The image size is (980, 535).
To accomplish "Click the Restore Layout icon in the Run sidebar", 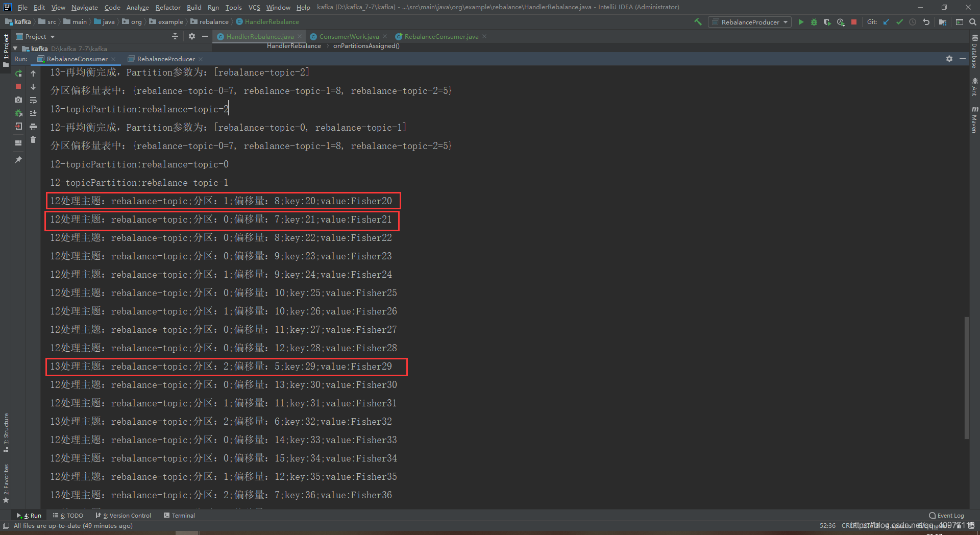I will click(x=18, y=143).
